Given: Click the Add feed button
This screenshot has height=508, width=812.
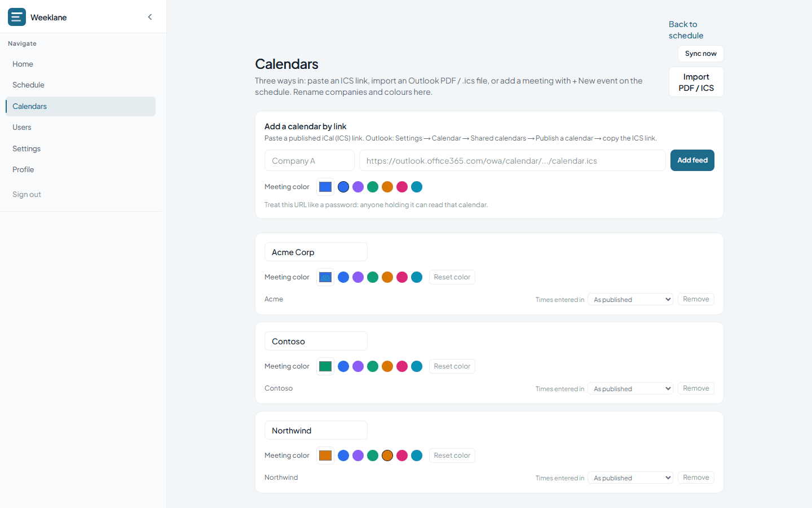Looking at the screenshot, I should (692, 160).
